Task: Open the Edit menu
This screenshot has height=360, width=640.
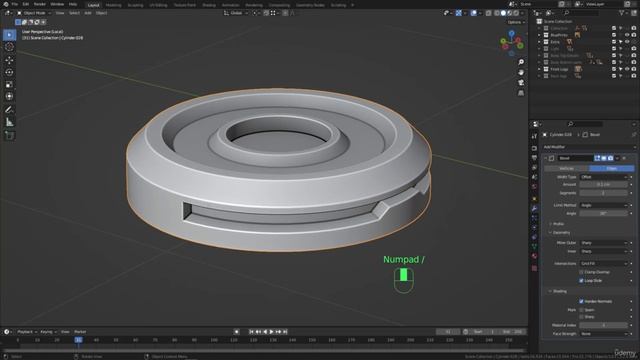Action: 26,4
